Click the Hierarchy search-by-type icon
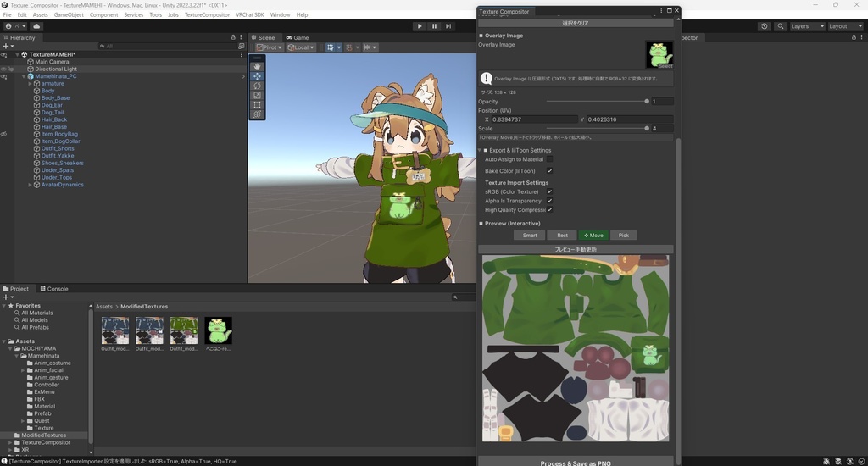Viewport: 868px width, 466px height. [242, 46]
